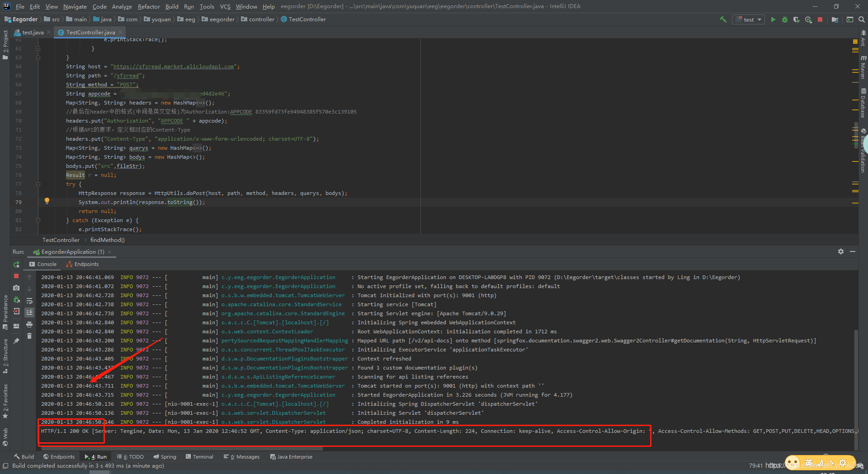
Task: Toggle the Project tool window on the left stripe
Action: click(5, 45)
